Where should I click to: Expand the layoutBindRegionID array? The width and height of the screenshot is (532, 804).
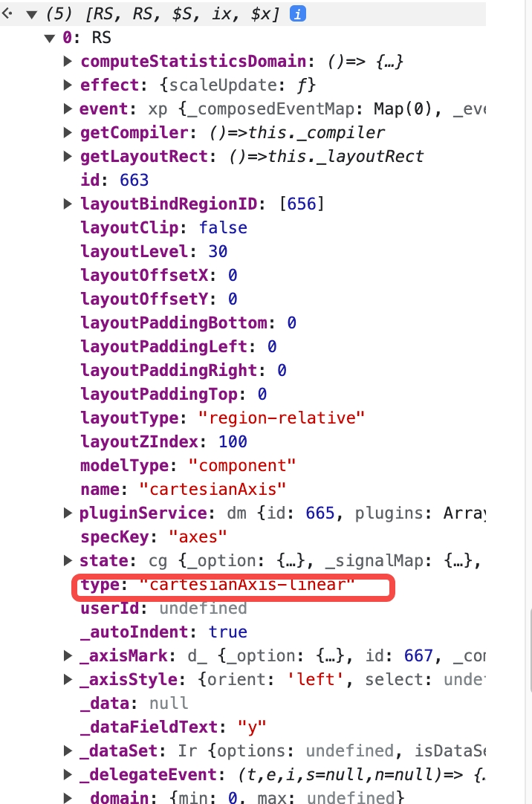click(68, 204)
